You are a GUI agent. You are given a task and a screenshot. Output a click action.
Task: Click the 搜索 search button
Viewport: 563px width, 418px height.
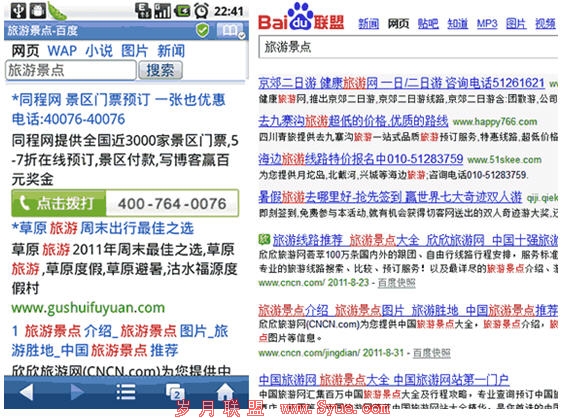pyautogui.click(x=160, y=70)
